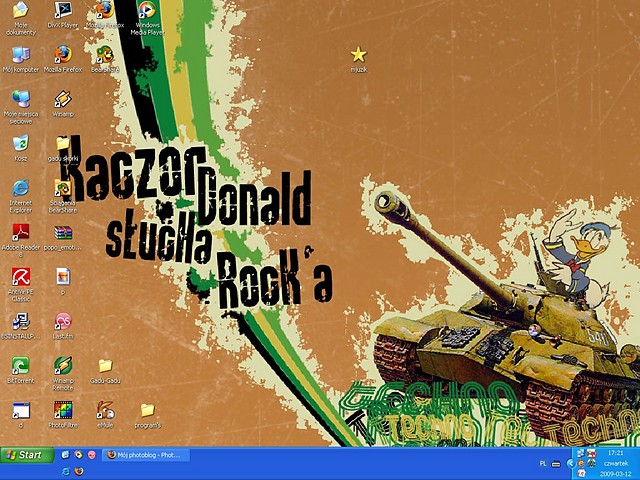This screenshot has width=640, height=480.
Task: Click the keyboard icon beside PL
Action: (556, 464)
